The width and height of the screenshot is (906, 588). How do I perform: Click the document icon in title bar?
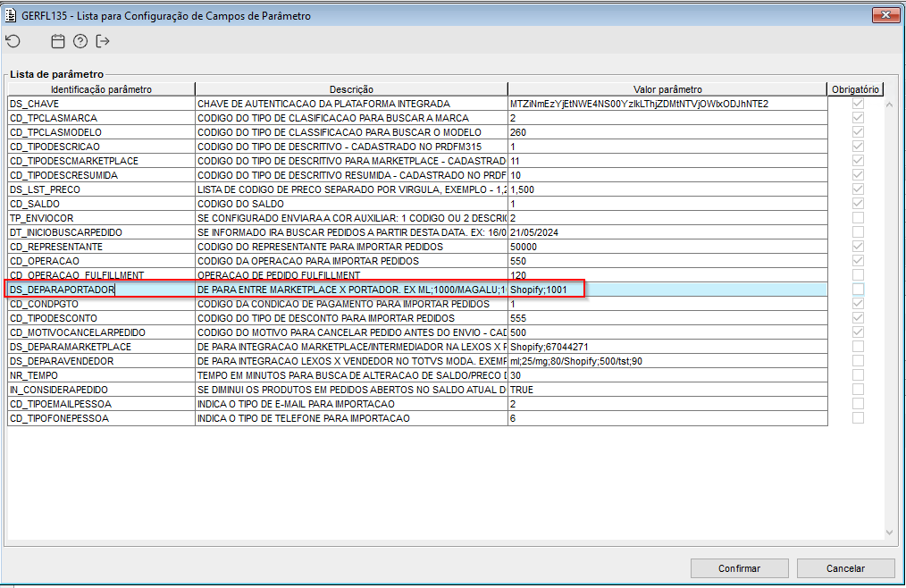(11, 15)
